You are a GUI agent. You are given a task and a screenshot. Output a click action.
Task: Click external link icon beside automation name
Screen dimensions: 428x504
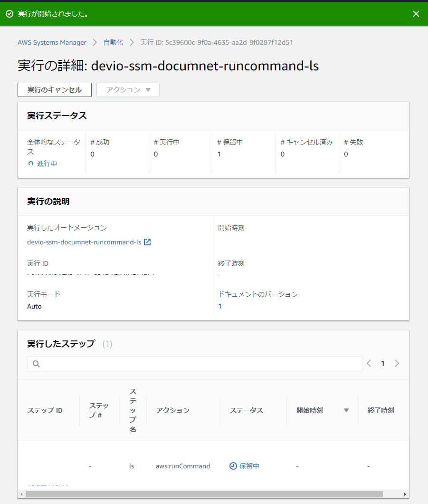point(147,242)
